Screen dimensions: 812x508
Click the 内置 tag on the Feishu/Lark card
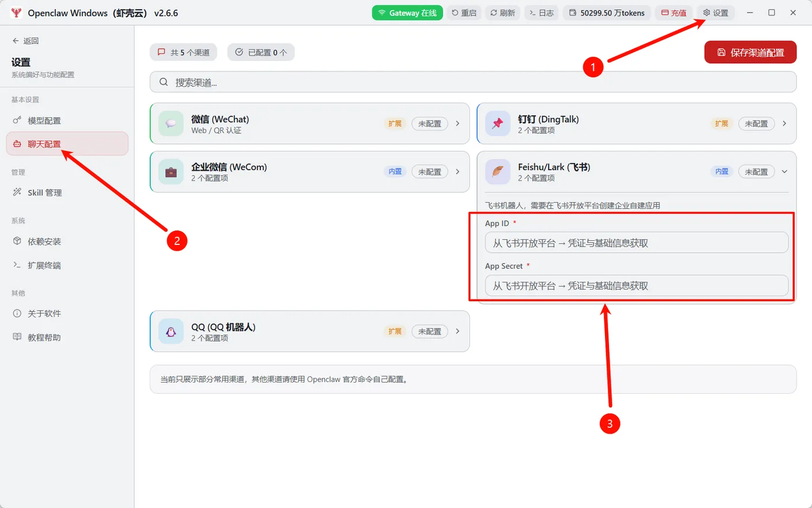[722, 172]
